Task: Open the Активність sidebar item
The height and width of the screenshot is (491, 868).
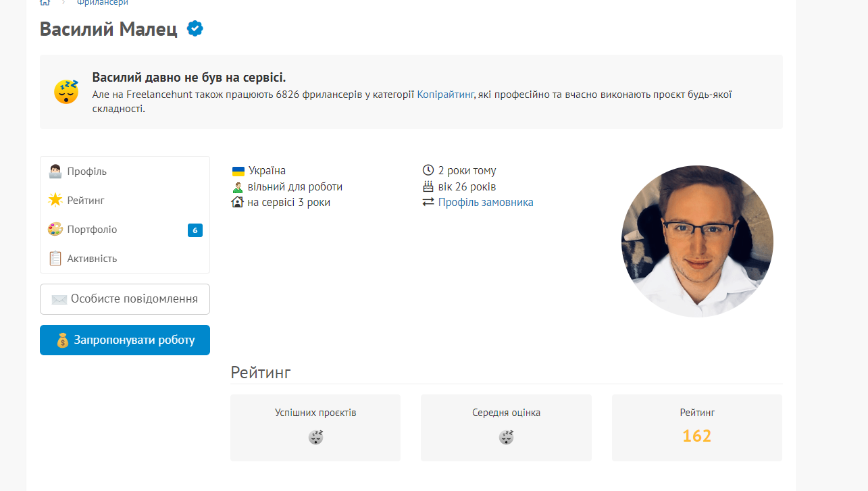Action: point(125,259)
